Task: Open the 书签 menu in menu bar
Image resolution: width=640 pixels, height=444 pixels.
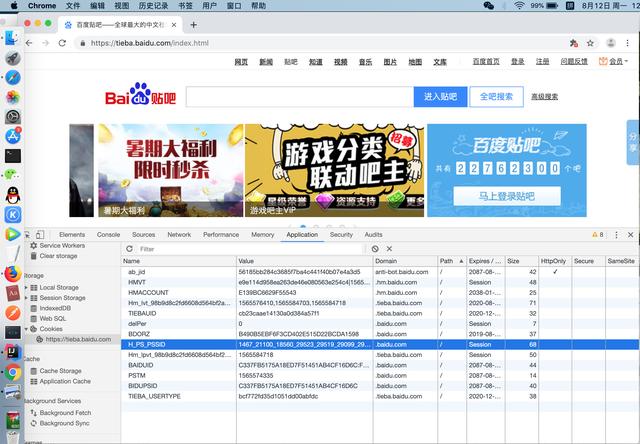Action: [185, 6]
